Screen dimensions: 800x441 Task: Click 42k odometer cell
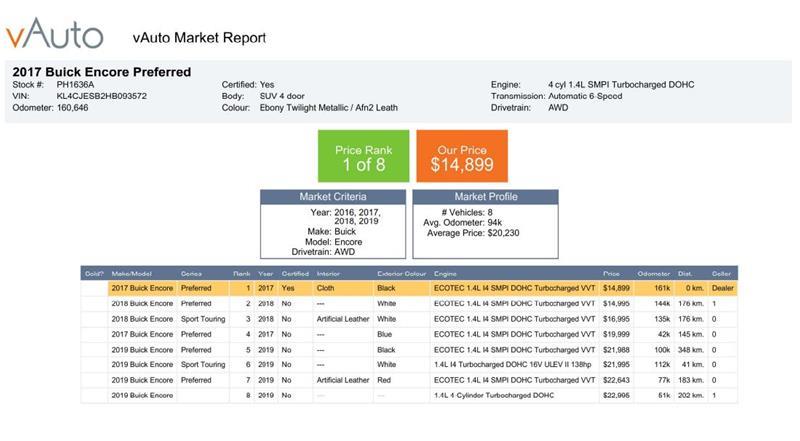pos(662,334)
